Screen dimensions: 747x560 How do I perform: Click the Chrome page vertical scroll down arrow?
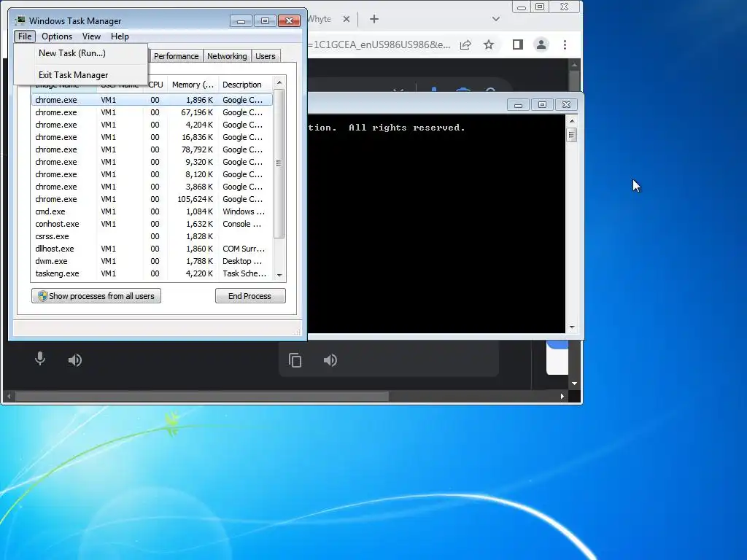tap(575, 384)
